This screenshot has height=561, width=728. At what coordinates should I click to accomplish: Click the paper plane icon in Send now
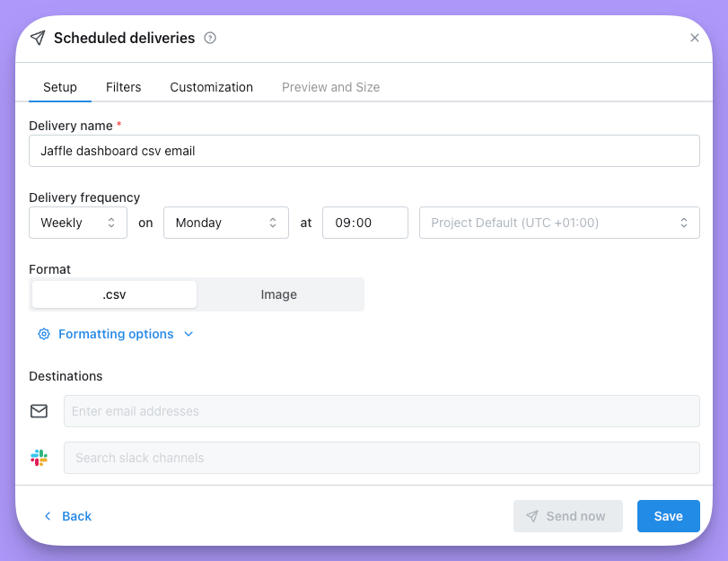[x=532, y=516]
